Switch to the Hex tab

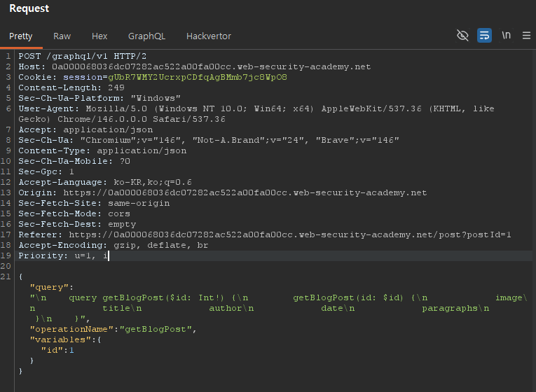click(x=99, y=36)
